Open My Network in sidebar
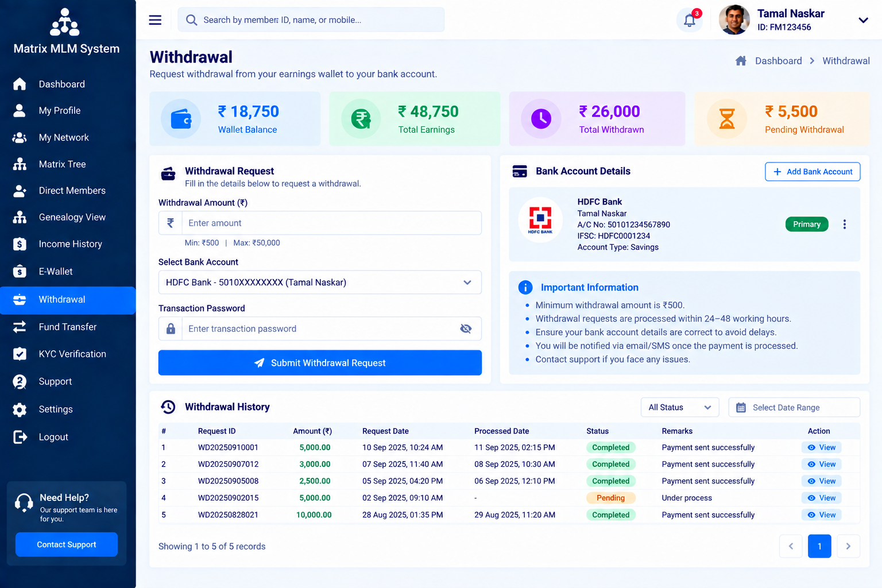882x588 pixels. [x=68, y=137]
